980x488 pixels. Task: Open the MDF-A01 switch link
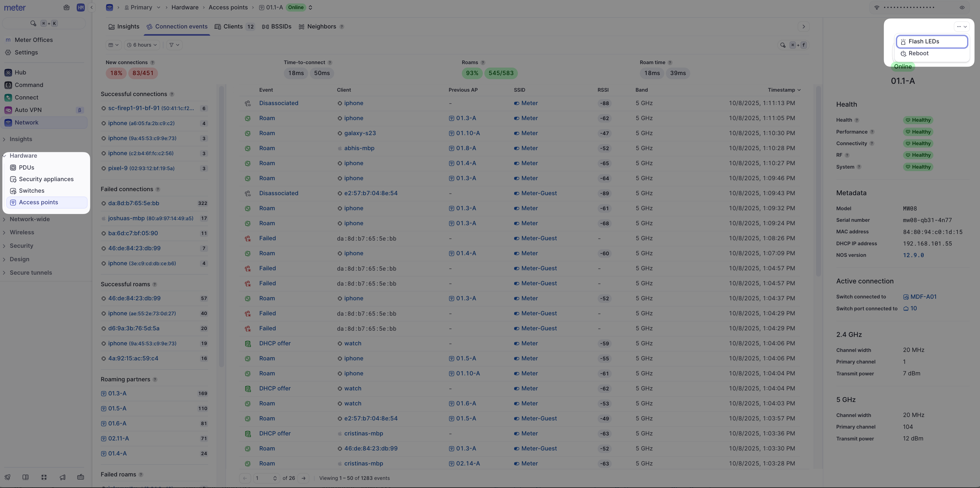point(923,297)
